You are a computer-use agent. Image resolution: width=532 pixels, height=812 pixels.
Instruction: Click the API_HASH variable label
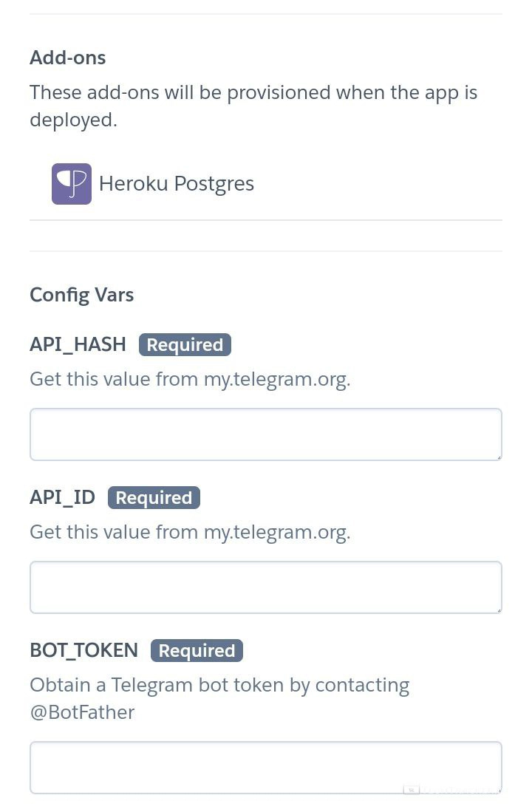pos(78,345)
